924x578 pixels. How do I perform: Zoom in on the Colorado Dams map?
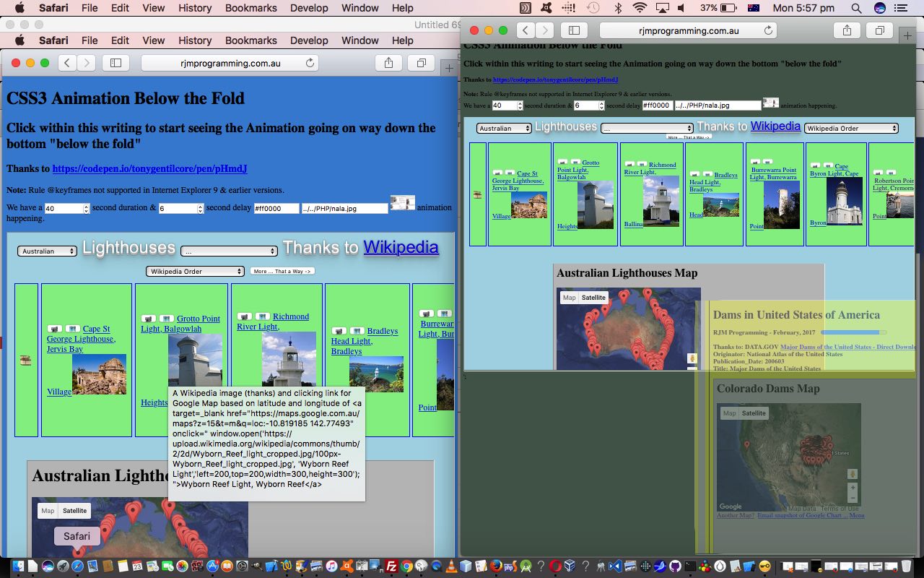[x=853, y=488]
